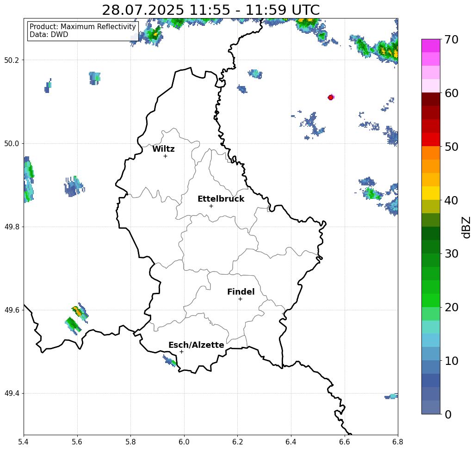Screen dimensions: 476x450
Task: Click the bright red colorbar segment above 50
Action: (431, 140)
